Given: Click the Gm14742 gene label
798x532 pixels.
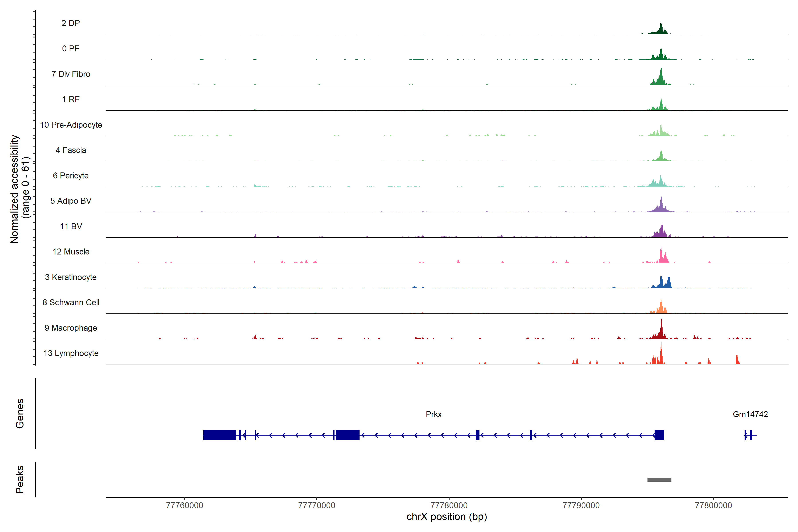Looking at the screenshot, I should coord(750,414).
